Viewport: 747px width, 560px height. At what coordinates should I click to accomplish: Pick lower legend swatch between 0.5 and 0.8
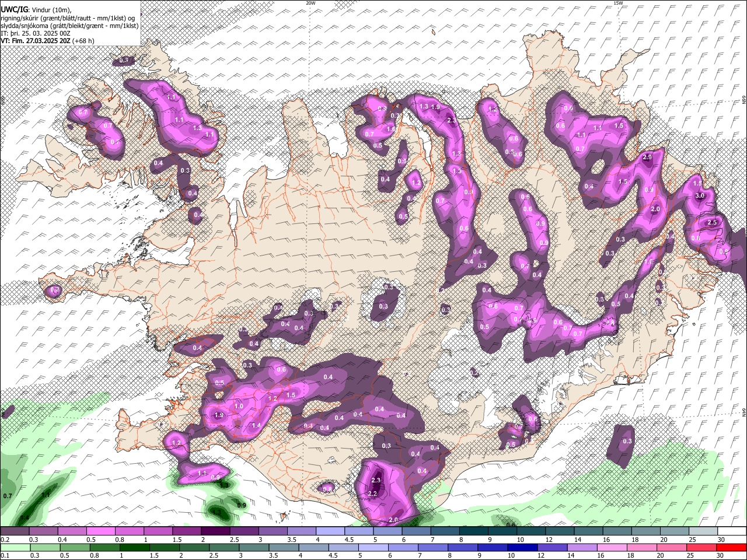pyautogui.click(x=74, y=547)
